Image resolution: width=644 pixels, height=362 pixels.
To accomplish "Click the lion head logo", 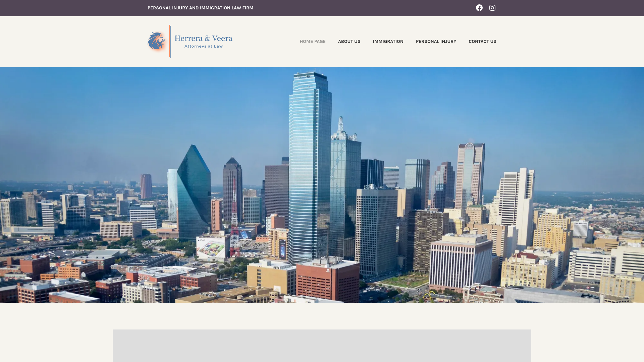I will [157, 41].
